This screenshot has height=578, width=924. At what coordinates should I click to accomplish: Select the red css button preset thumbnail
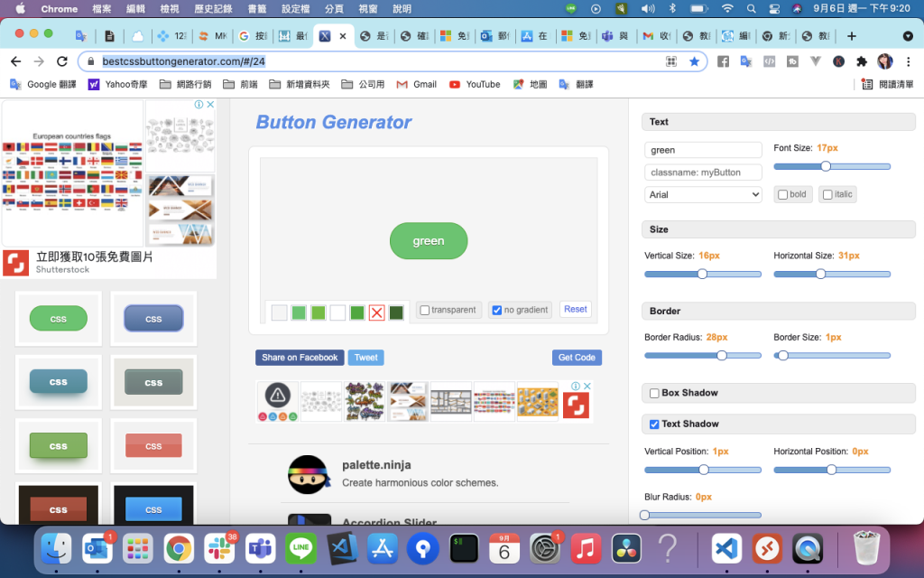(153, 446)
